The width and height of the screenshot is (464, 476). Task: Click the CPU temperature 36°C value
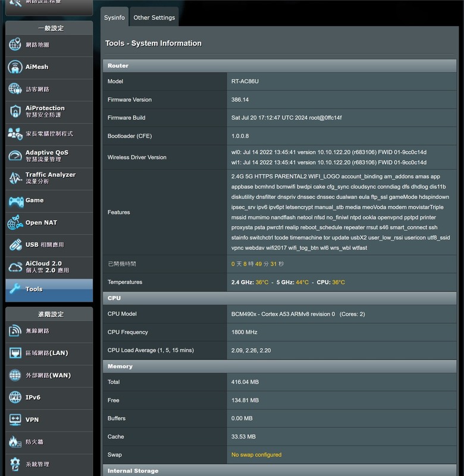[338, 282]
